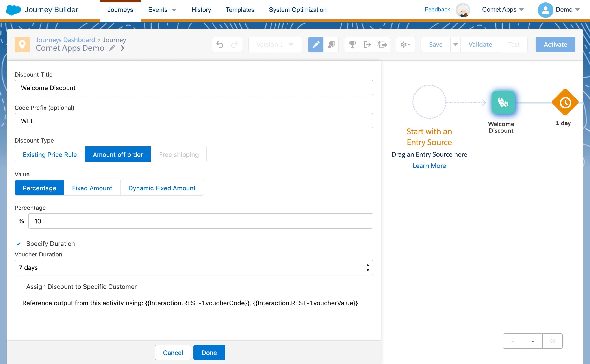590x364 pixels.
Task: Expand the Events menu
Action: [162, 10]
